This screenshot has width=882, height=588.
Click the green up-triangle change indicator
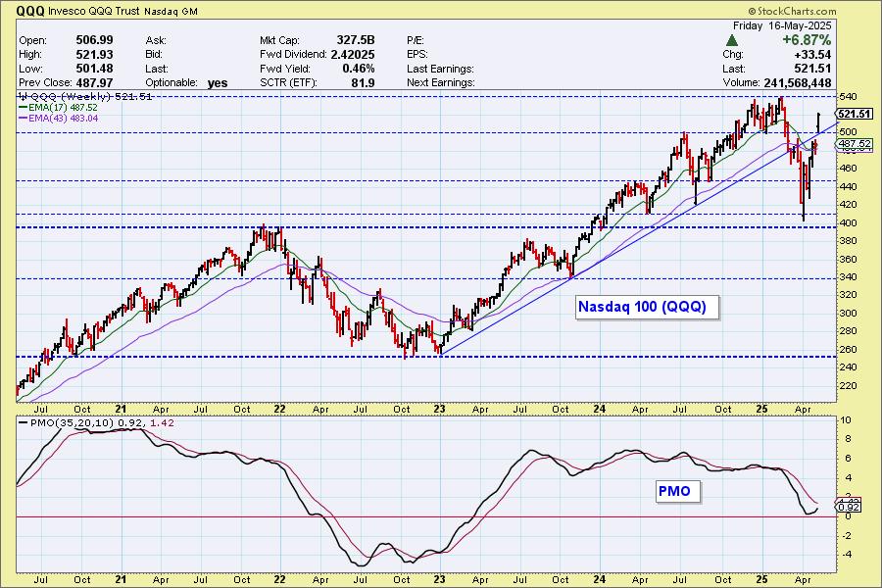[x=732, y=40]
